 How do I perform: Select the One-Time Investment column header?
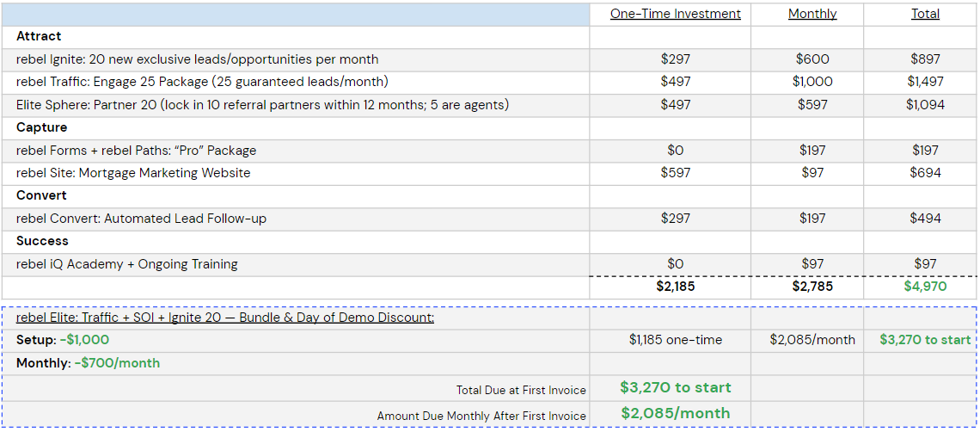(x=675, y=14)
